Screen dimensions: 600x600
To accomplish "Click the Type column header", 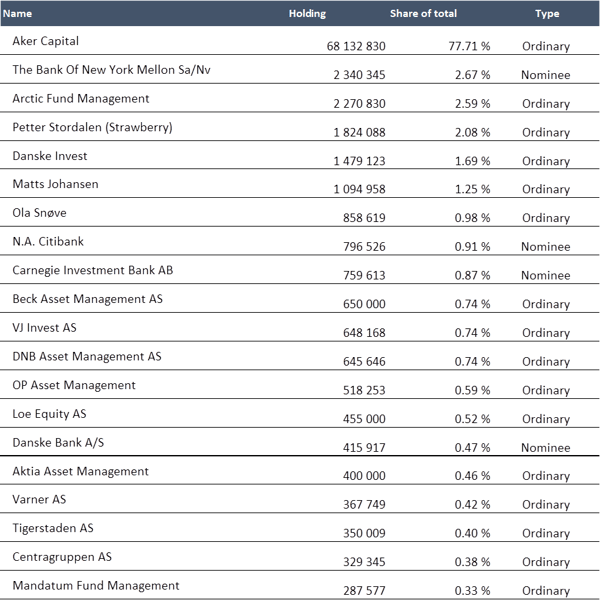I will click(547, 14).
